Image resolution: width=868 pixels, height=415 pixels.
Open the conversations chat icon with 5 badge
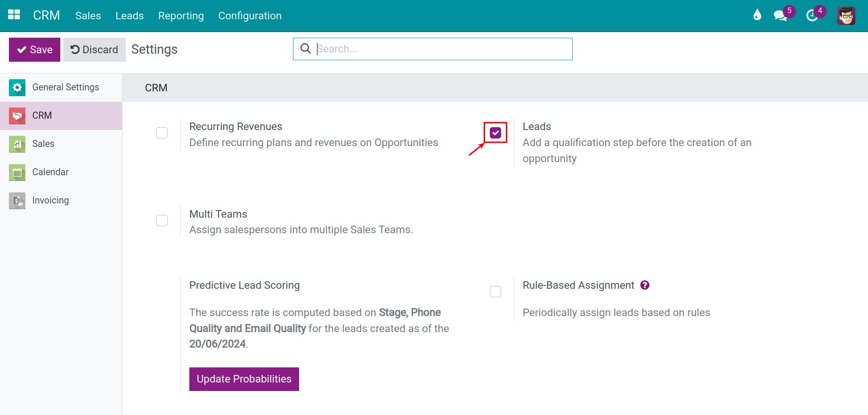coord(784,14)
